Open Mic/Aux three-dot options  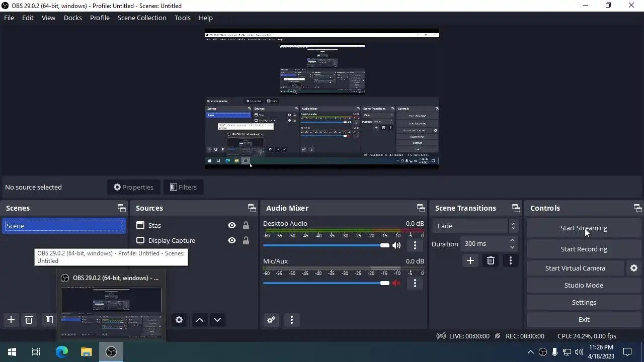(415, 283)
